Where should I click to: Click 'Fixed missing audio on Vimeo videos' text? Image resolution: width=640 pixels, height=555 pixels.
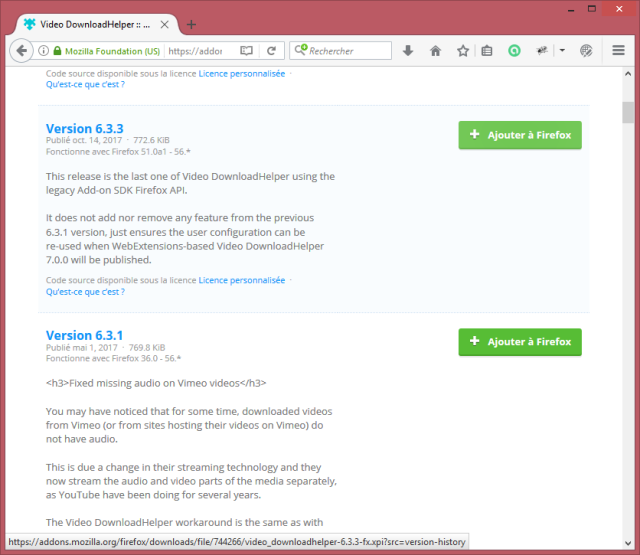154,383
